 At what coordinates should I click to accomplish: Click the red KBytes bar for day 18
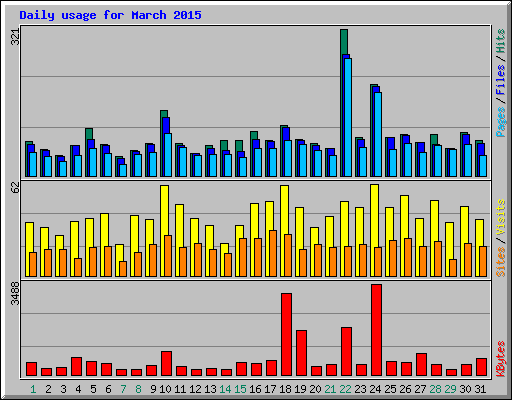(x=286, y=335)
